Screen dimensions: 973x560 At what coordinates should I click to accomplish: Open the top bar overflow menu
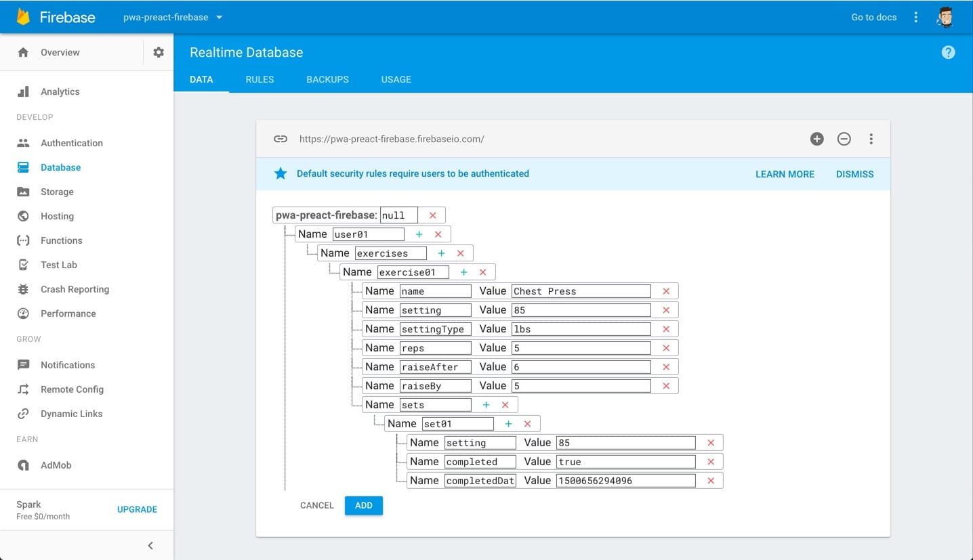pyautogui.click(x=915, y=17)
